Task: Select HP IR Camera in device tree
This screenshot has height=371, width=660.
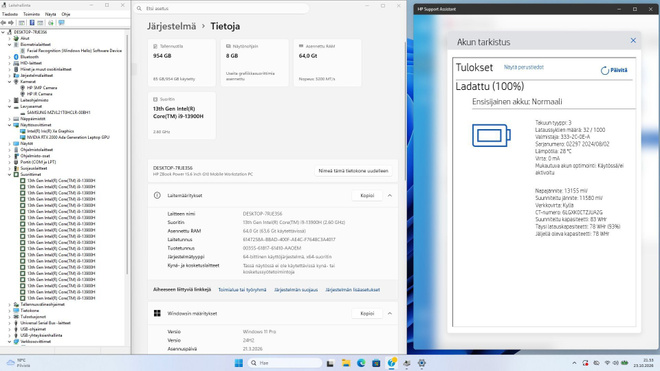Action: pyautogui.click(x=40, y=94)
